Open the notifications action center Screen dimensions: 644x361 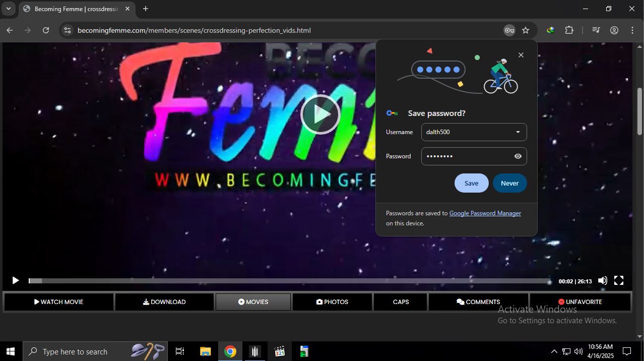[627, 351]
